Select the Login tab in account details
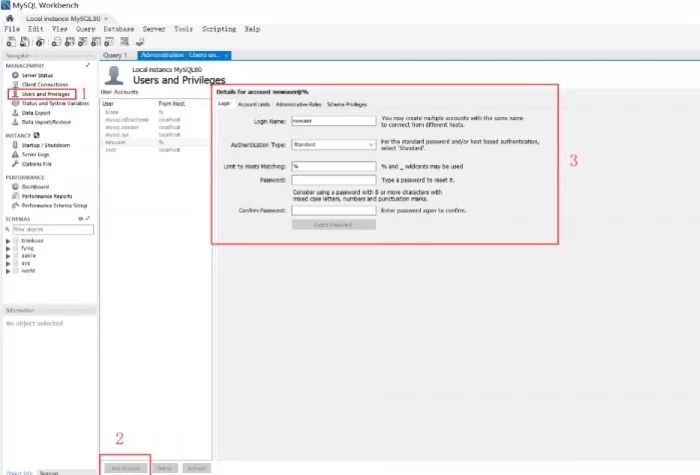Viewport: 700px width, 475px height. pos(224,104)
